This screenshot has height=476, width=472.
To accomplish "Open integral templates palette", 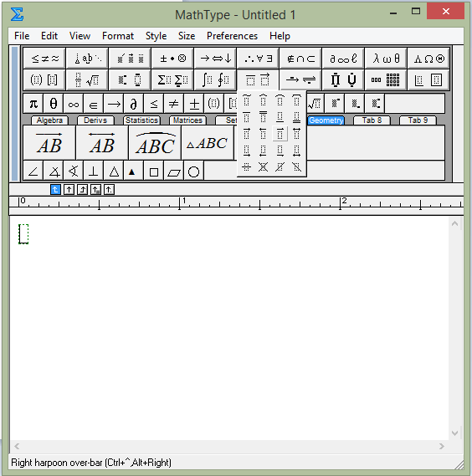I will tap(215, 79).
